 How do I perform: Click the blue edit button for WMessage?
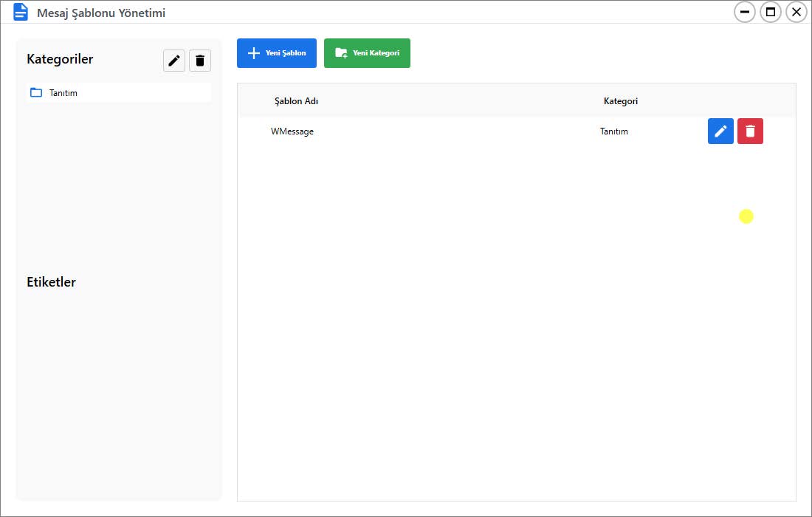click(x=720, y=131)
